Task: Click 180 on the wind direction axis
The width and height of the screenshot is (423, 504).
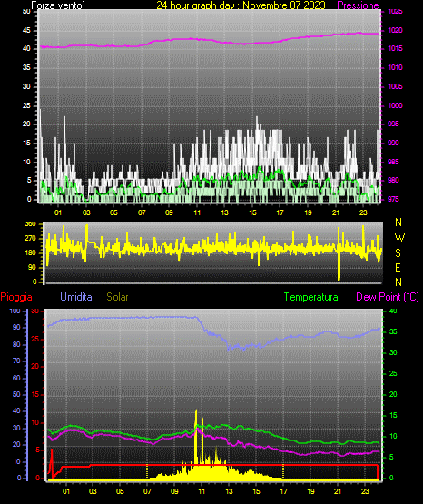Action: (x=30, y=253)
